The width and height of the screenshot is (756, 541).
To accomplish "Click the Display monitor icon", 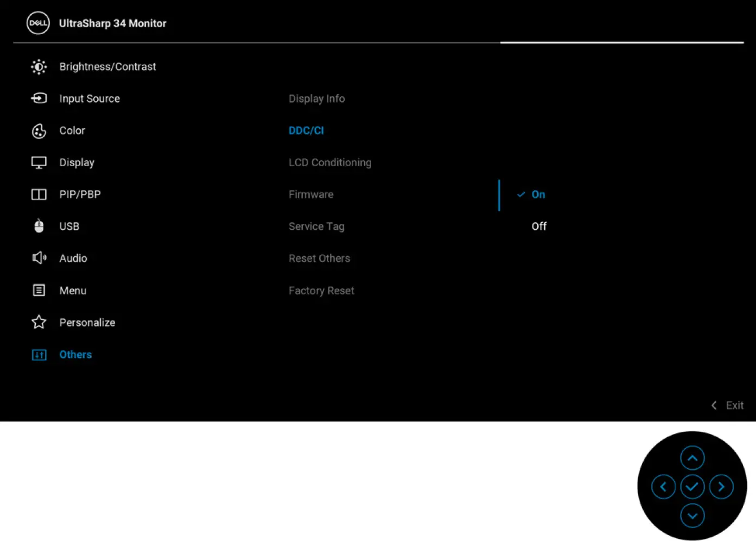I will (39, 163).
